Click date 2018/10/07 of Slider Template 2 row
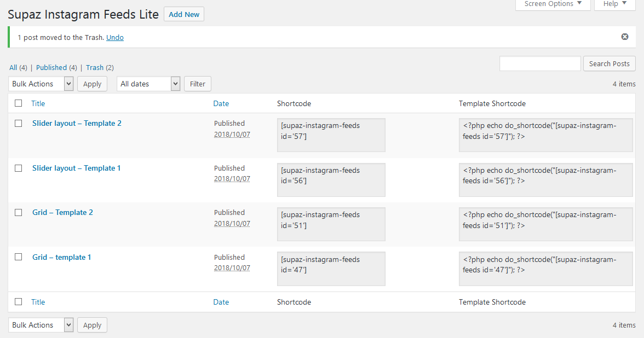This screenshot has height=338, width=644. (x=232, y=135)
